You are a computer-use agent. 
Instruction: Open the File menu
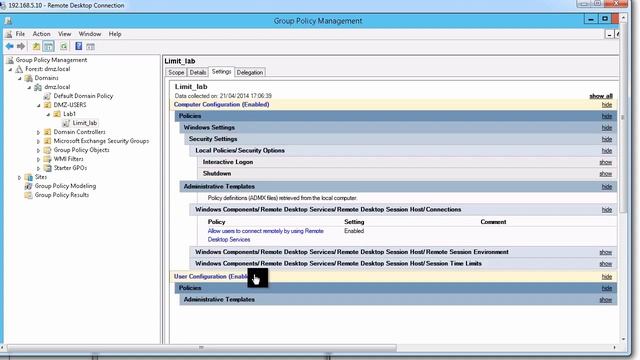(20, 34)
